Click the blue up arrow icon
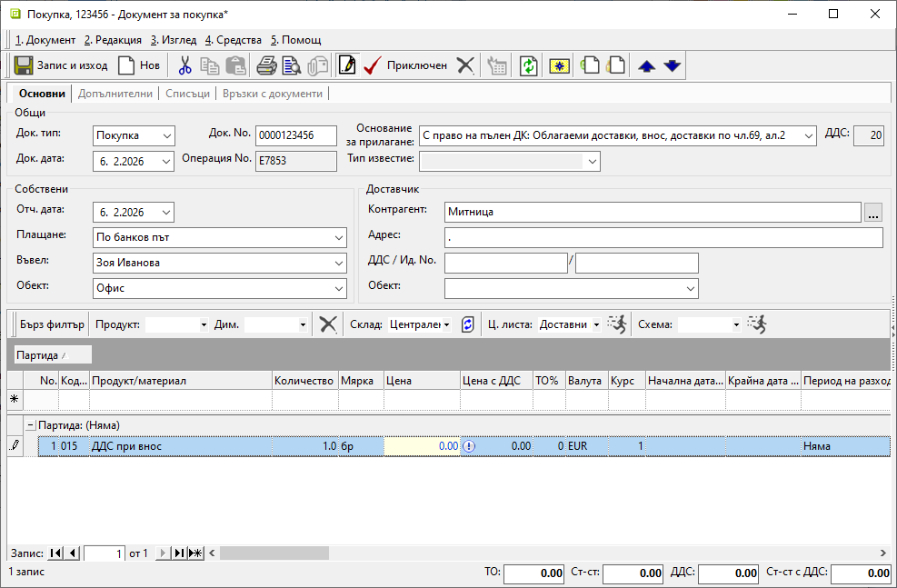Viewport: 897px width, 588px height. tap(646, 65)
